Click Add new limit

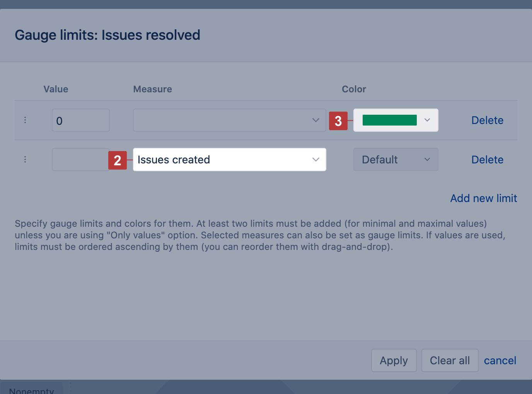tap(483, 198)
